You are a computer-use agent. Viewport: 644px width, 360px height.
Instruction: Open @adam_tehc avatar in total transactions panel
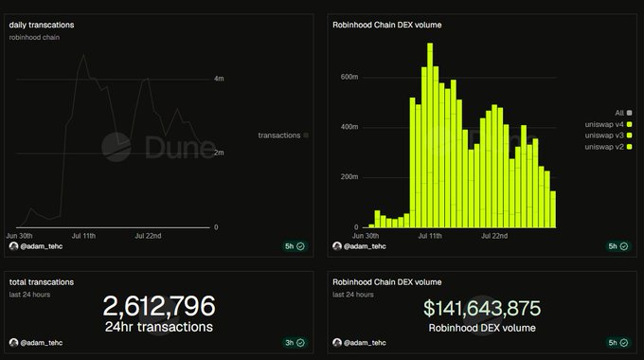[x=13, y=342]
